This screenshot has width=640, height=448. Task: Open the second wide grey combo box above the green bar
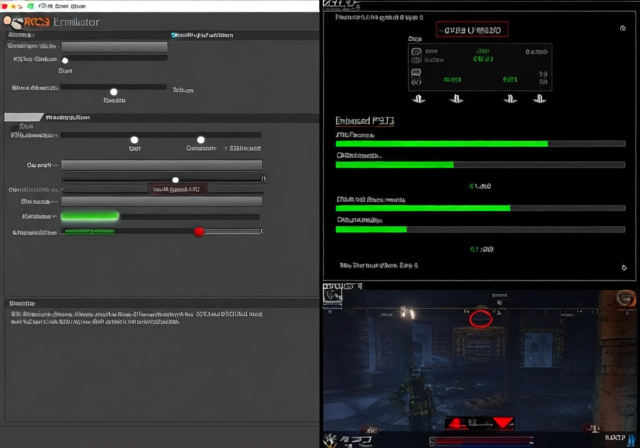pos(162,202)
